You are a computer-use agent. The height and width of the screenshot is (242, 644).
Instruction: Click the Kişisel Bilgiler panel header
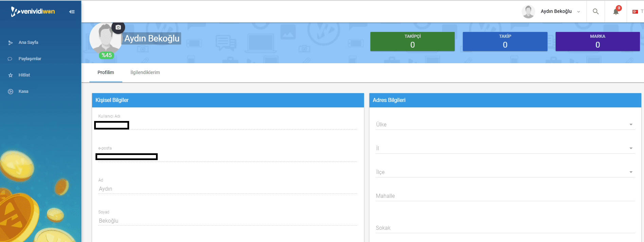pyautogui.click(x=228, y=100)
